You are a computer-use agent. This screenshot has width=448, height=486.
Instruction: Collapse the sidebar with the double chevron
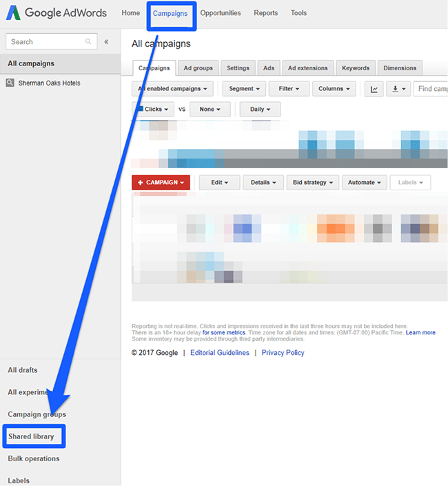[x=106, y=41]
